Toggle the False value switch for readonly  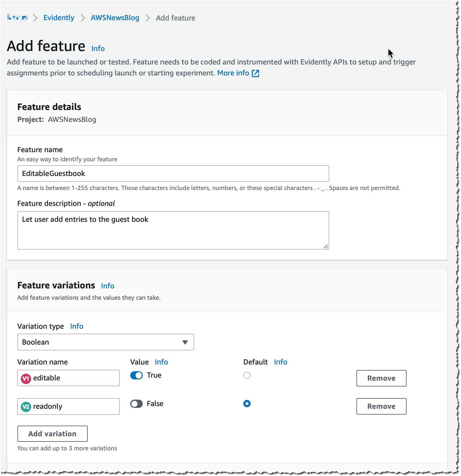point(136,404)
